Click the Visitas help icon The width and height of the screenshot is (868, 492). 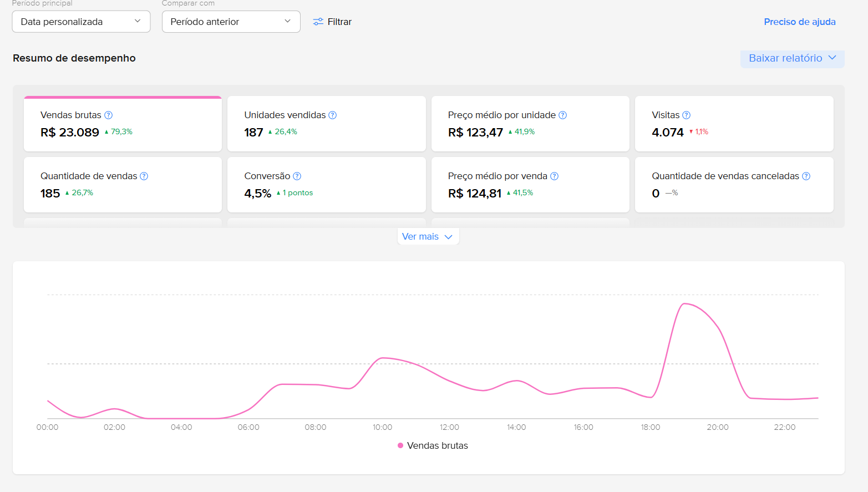click(x=686, y=115)
